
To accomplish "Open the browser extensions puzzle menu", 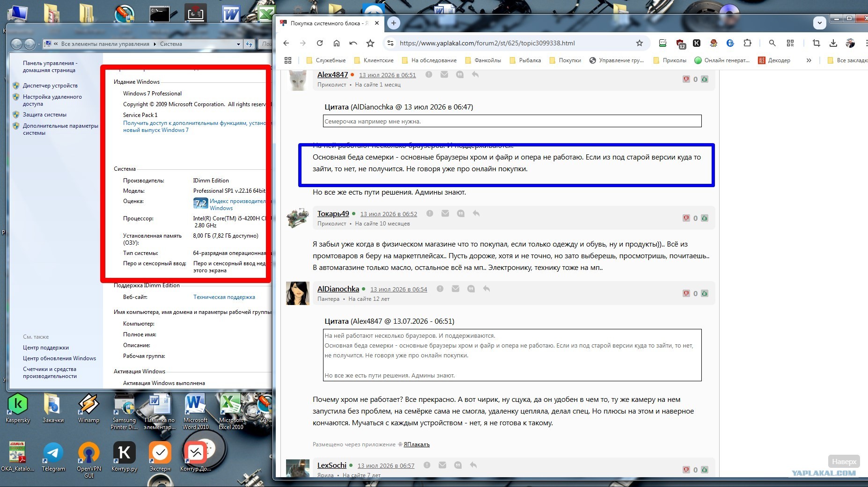I will coord(747,43).
